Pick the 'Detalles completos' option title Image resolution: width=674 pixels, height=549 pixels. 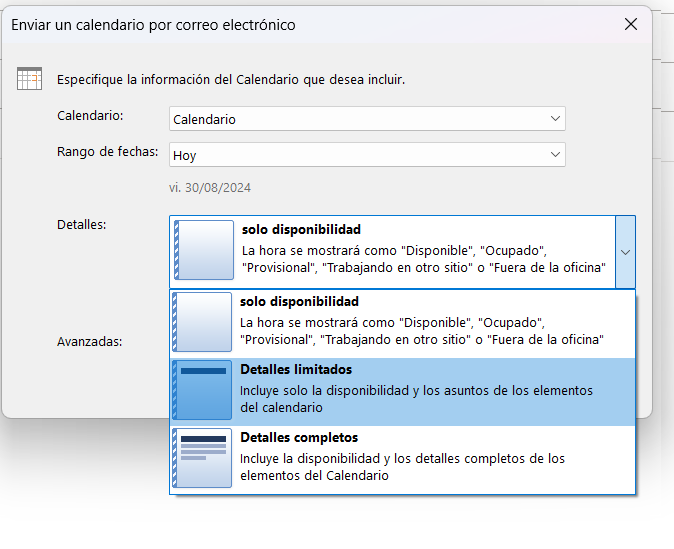pos(299,438)
